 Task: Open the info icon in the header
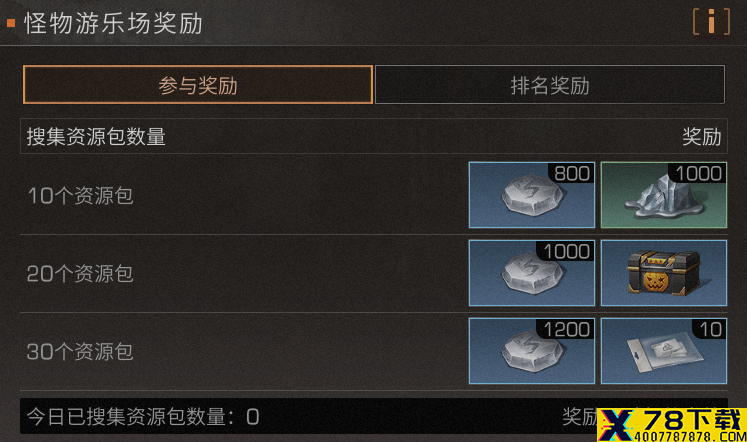tap(711, 22)
